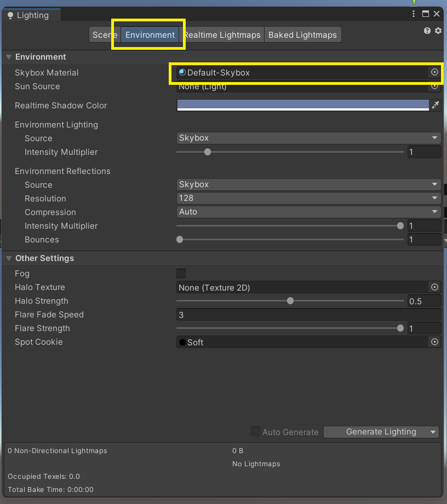Switch to the Scene tab

point(105,34)
